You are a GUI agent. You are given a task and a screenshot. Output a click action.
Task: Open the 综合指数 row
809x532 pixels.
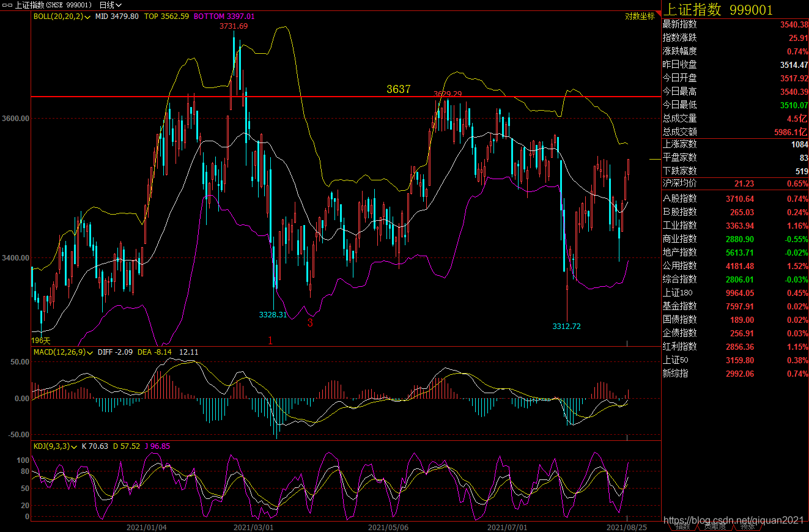coord(736,279)
